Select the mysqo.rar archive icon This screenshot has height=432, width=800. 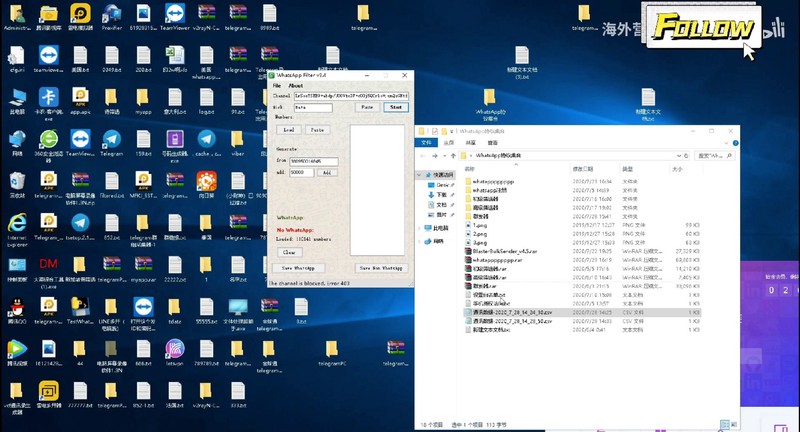click(x=143, y=269)
